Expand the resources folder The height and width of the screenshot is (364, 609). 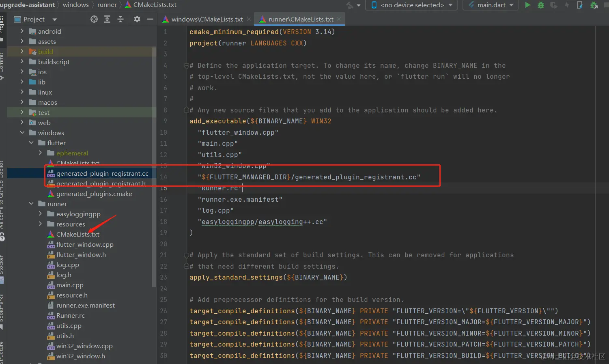(x=40, y=224)
